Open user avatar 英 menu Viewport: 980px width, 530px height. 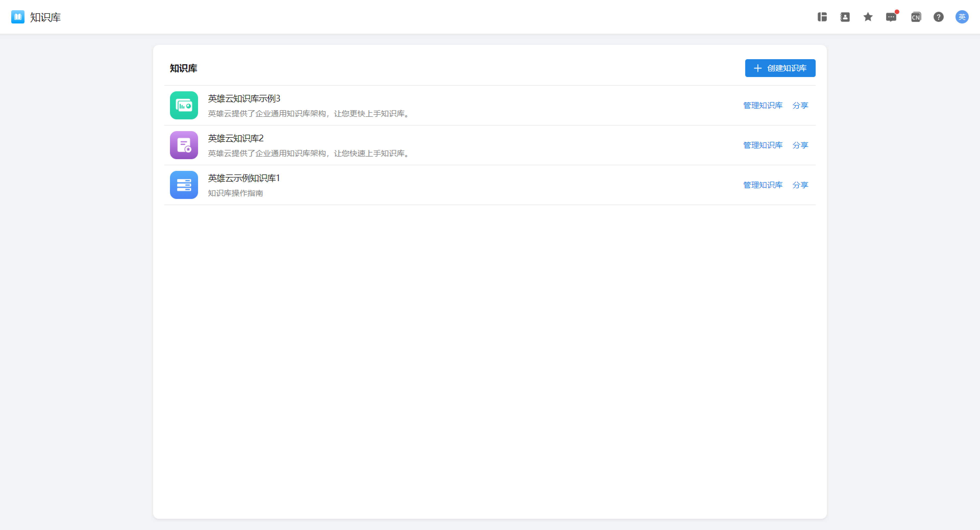coord(962,17)
